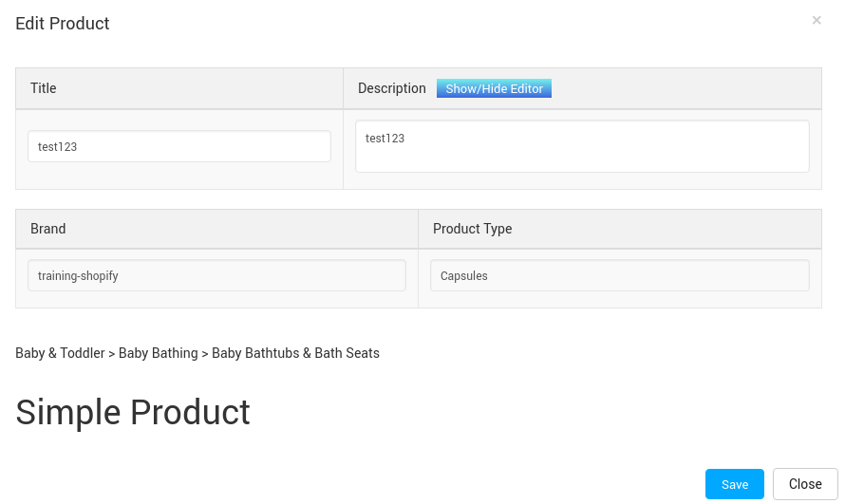
Task: Click the Show/Hide Editor button
Action: click(x=494, y=88)
